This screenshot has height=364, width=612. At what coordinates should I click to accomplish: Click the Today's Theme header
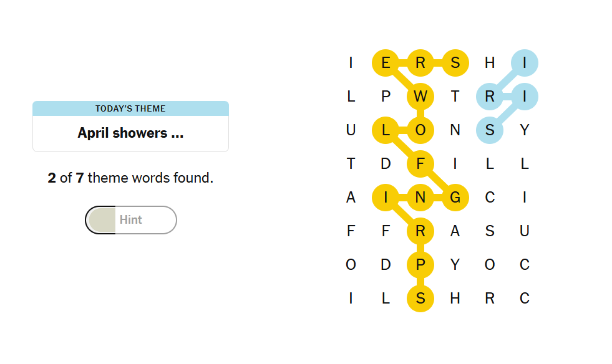(x=131, y=108)
